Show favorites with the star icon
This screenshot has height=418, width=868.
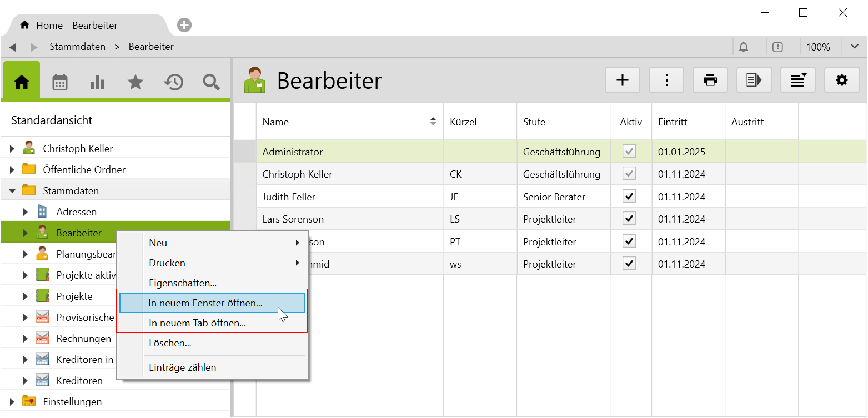coord(136,82)
